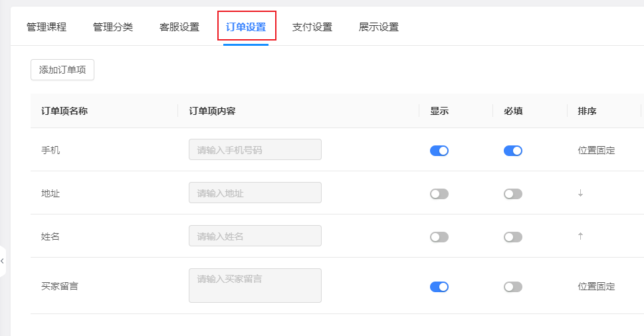This screenshot has width=644, height=336.
Task: Show the 姓名 order item
Action: (439, 237)
